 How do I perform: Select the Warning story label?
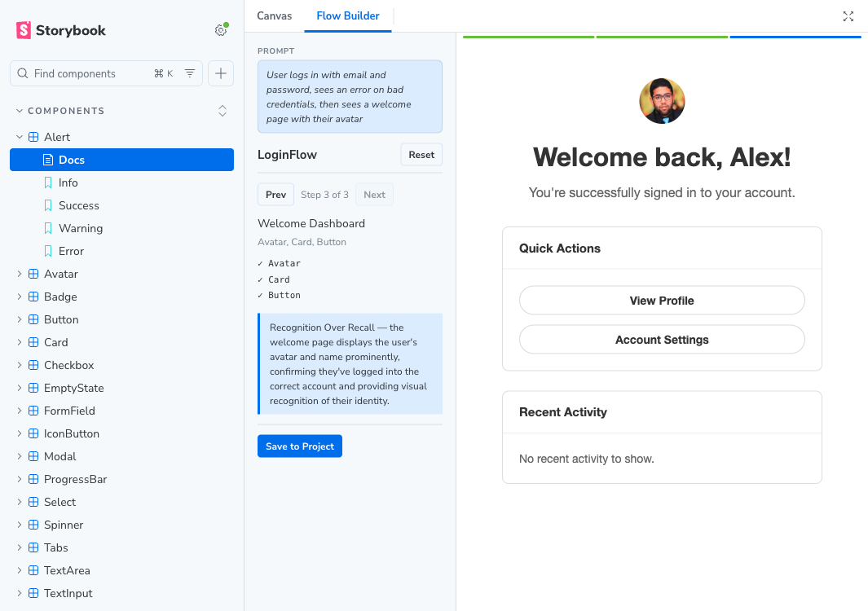tap(81, 228)
